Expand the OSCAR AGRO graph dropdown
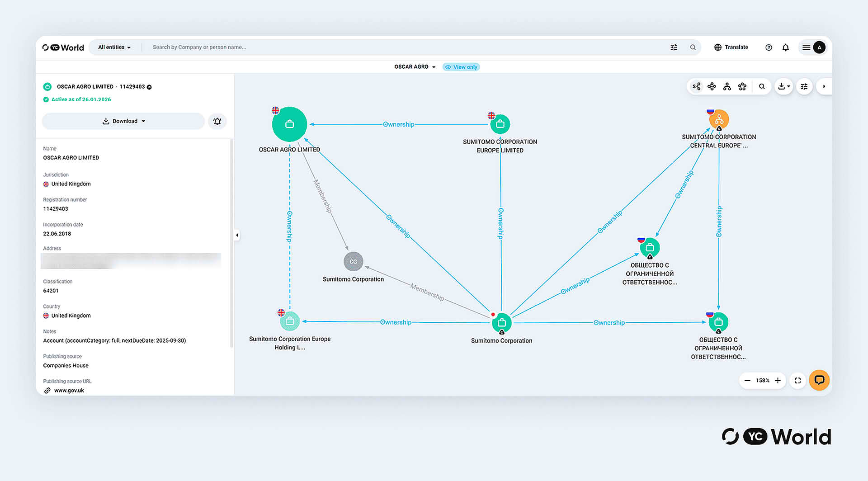The width and height of the screenshot is (868, 481). pyautogui.click(x=415, y=67)
